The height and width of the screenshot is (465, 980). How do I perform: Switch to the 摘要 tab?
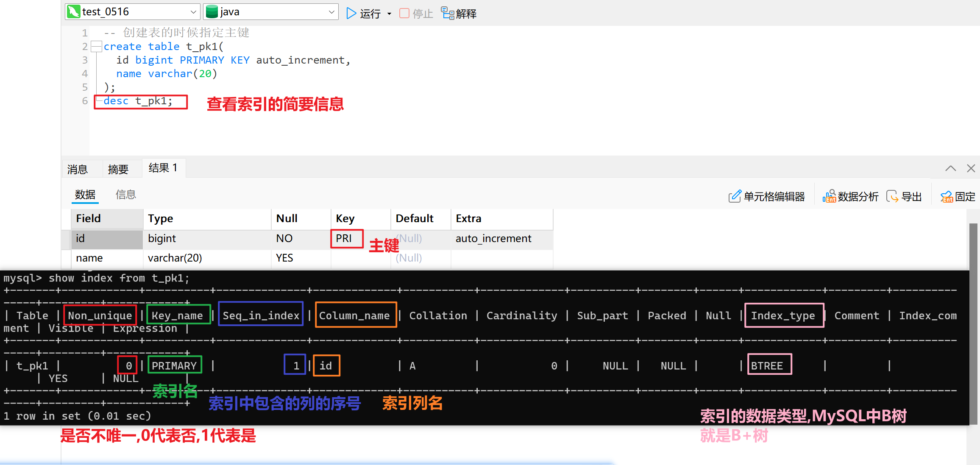coord(118,170)
